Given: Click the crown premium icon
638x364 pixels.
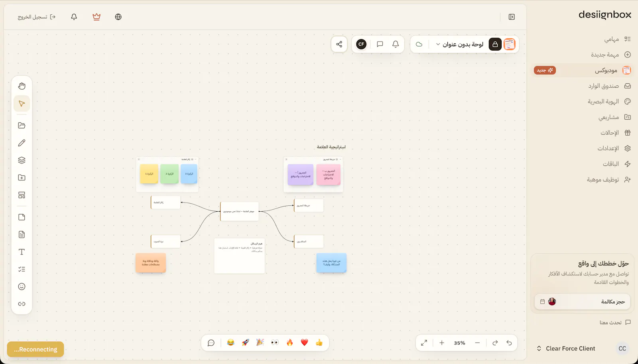Looking at the screenshot, I should pyautogui.click(x=96, y=17).
